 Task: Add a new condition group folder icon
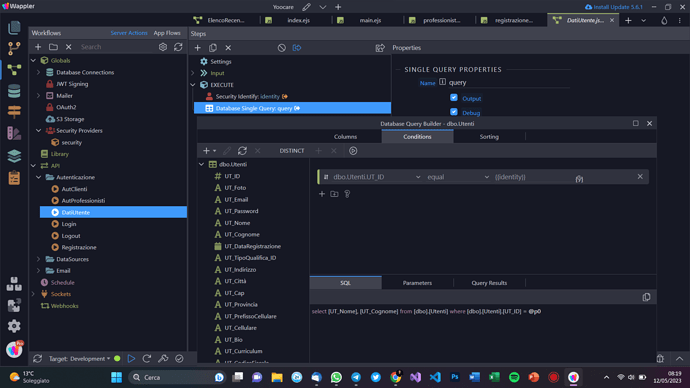pyautogui.click(x=334, y=194)
